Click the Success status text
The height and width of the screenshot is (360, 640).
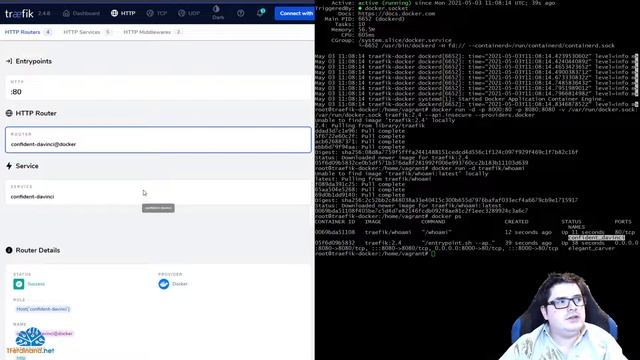[x=36, y=284]
